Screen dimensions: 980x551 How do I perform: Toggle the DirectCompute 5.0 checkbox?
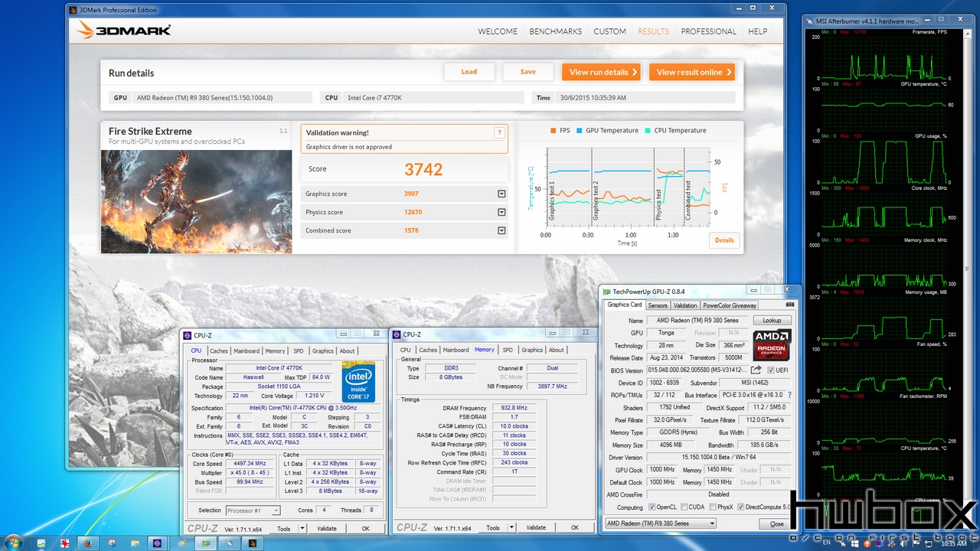(741, 507)
